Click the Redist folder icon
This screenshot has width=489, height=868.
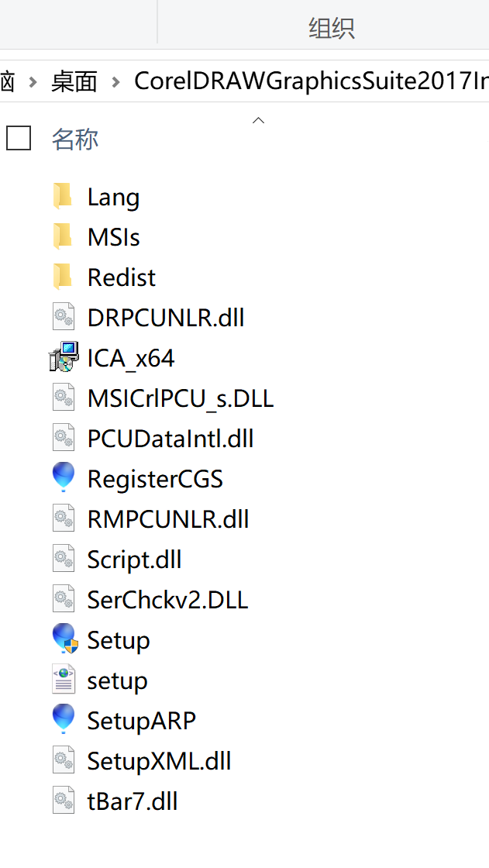(x=63, y=277)
